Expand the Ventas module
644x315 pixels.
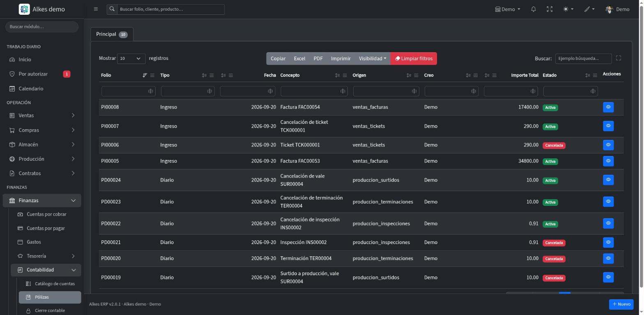[42, 115]
